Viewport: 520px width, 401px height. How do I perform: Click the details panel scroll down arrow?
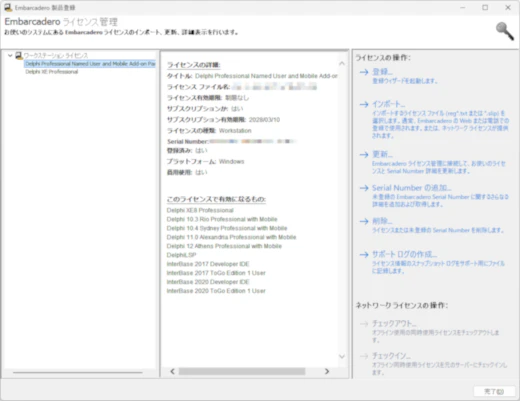click(x=342, y=356)
